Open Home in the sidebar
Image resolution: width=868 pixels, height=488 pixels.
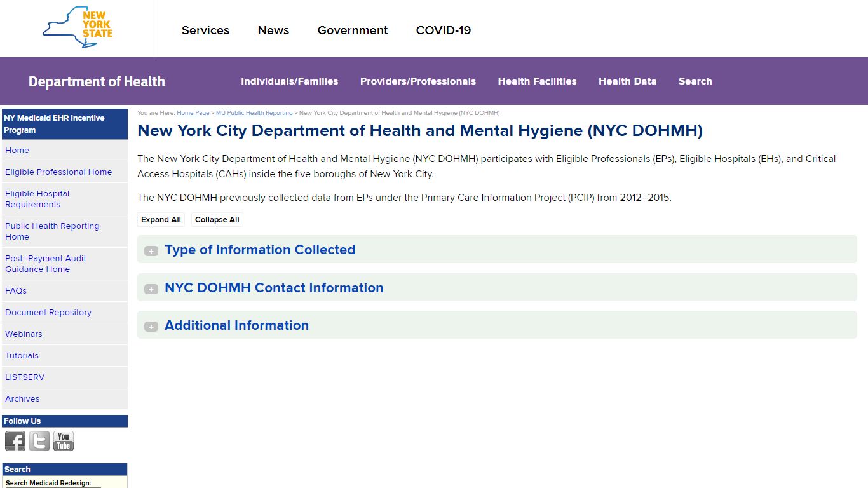[17, 151]
